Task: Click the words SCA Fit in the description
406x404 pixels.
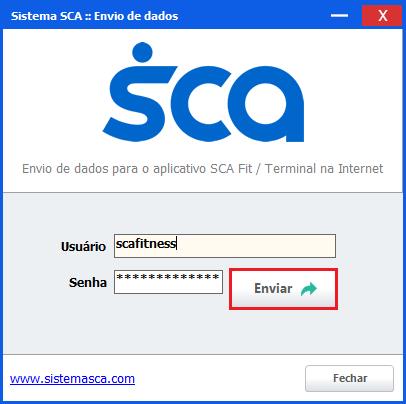Action: click(231, 169)
